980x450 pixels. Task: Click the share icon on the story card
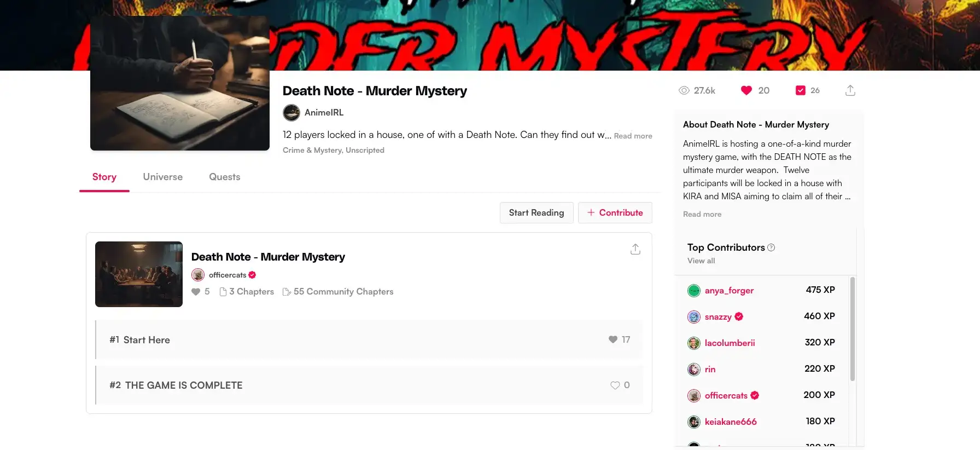(635, 250)
